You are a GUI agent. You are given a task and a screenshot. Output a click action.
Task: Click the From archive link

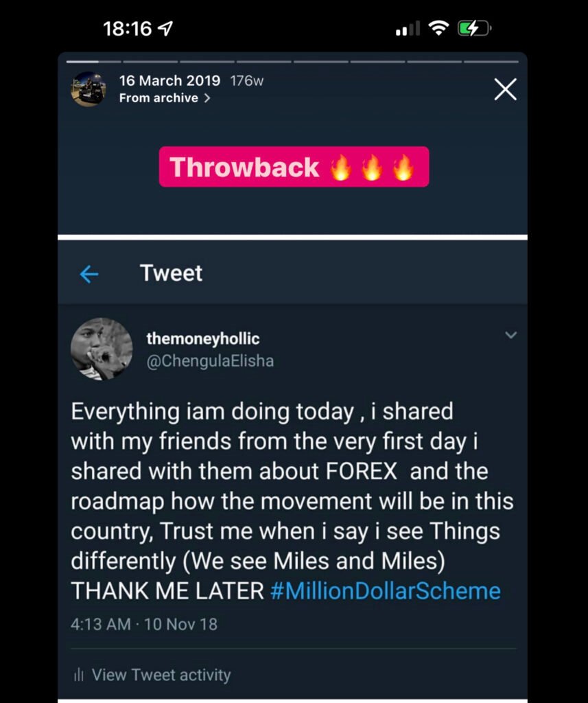[165, 98]
